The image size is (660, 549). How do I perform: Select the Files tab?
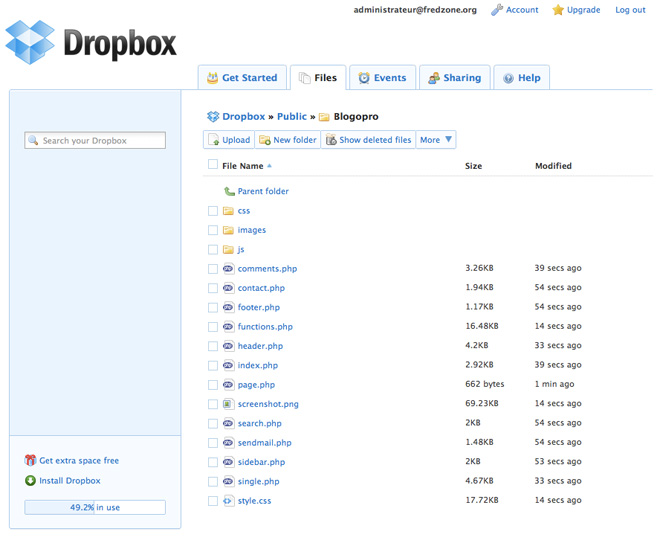point(318,77)
